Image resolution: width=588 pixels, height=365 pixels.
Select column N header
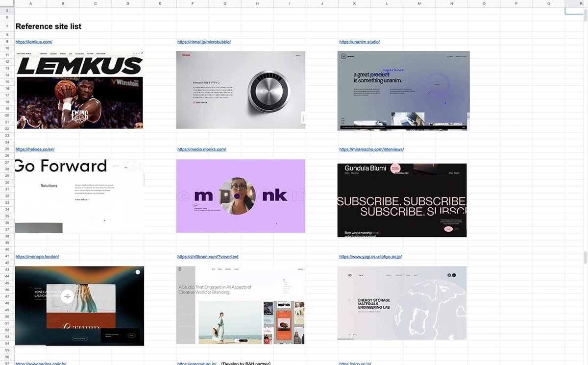click(451, 3)
